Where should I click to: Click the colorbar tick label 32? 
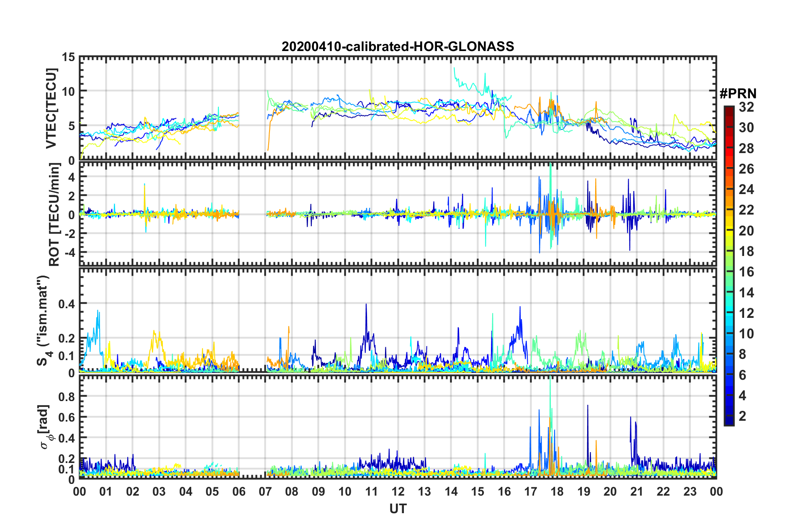[x=746, y=107]
